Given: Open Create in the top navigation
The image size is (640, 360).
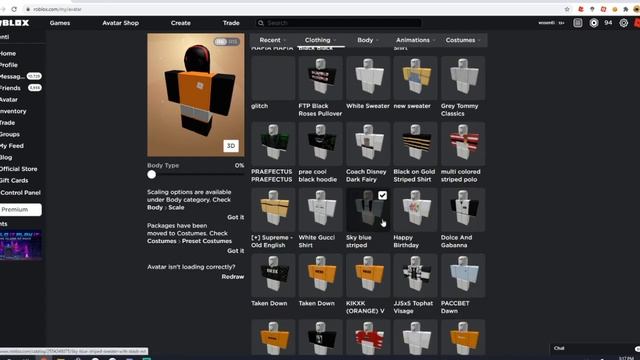Looking at the screenshot, I should click(x=181, y=23).
